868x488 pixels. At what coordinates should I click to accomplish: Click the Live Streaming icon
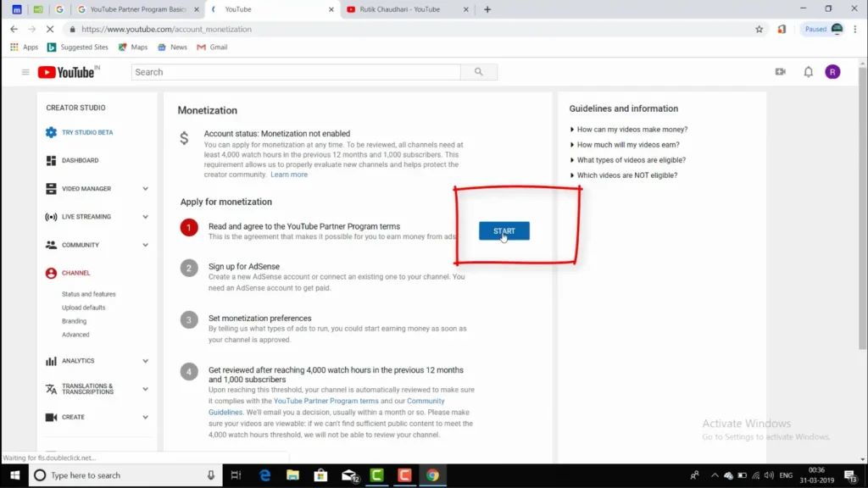coord(51,217)
